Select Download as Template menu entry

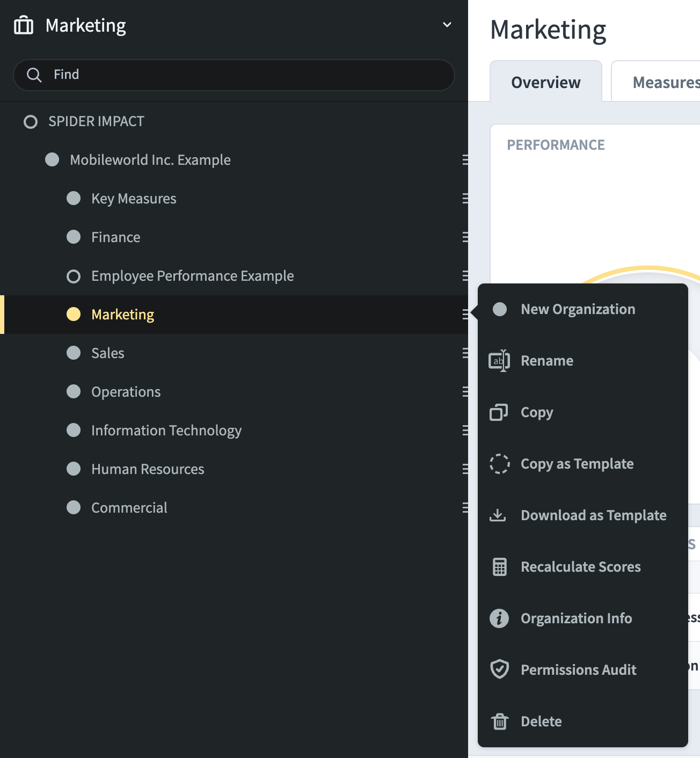[x=583, y=515]
